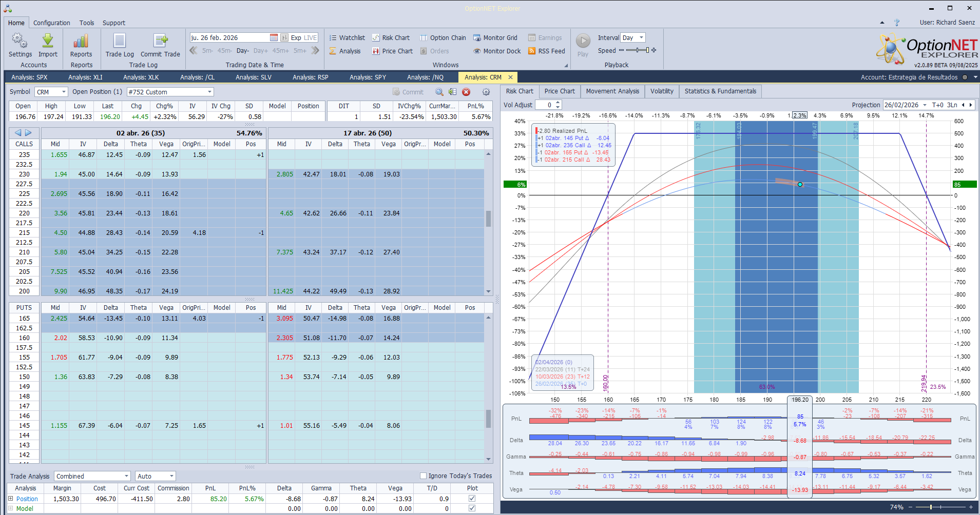The image size is (980, 515).
Task: Open the Projection date dropdown
Action: coord(925,105)
